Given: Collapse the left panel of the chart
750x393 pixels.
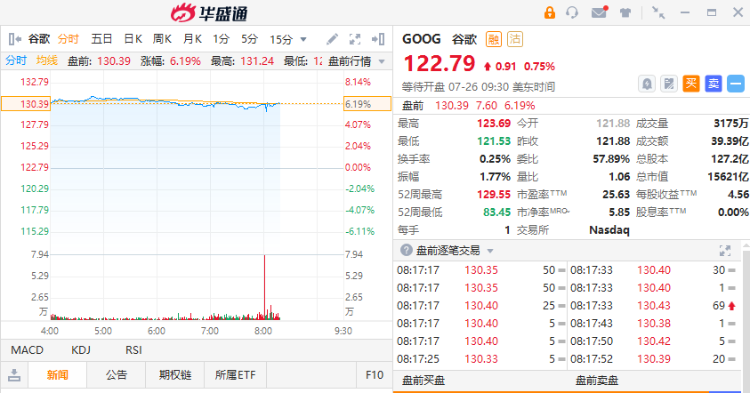Looking at the screenshot, I should tap(15, 39).
